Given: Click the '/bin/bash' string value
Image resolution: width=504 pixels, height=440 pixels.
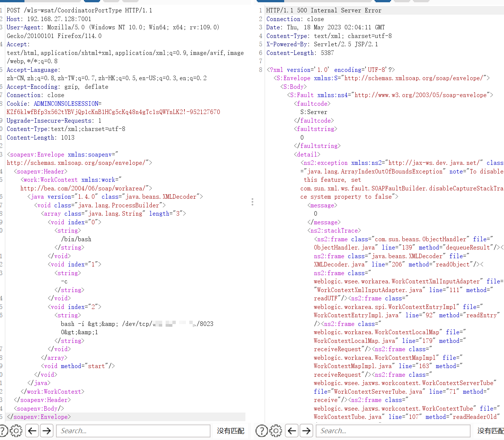Looking at the screenshot, I should pos(76,239).
